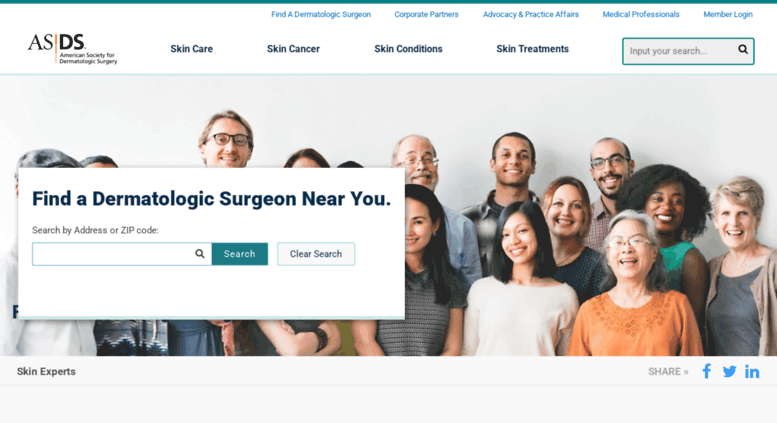Share page on Twitter
The width and height of the screenshot is (777, 423).
[x=729, y=371]
